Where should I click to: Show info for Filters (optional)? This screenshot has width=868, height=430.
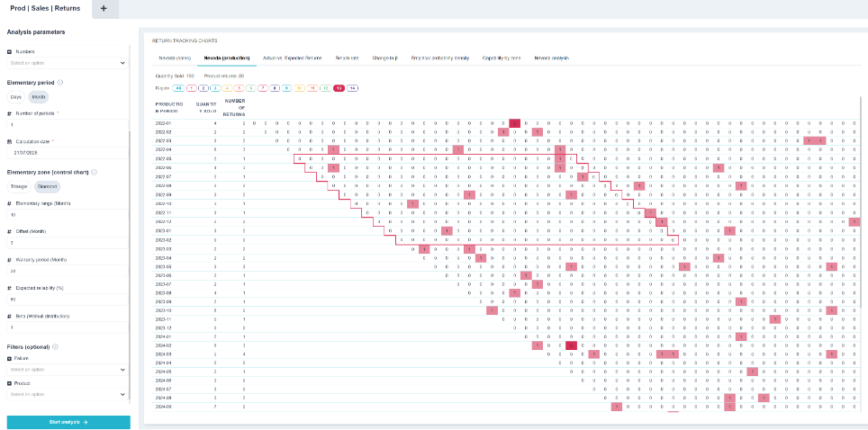point(55,347)
